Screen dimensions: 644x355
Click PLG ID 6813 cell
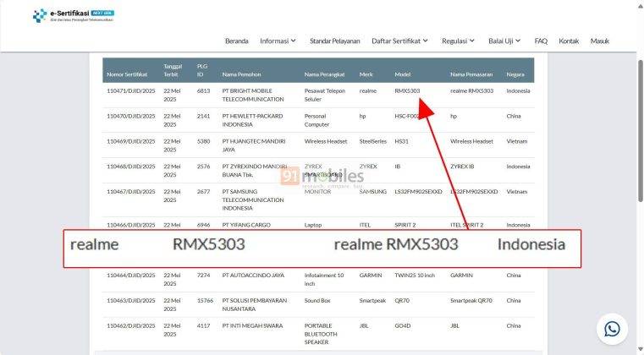coord(203,91)
